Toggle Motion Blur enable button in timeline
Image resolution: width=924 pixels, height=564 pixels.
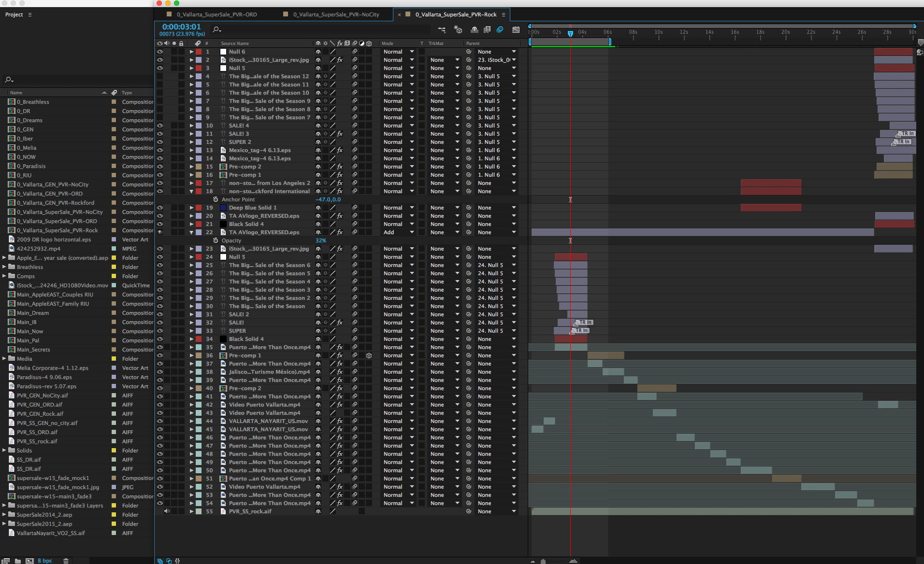(500, 30)
